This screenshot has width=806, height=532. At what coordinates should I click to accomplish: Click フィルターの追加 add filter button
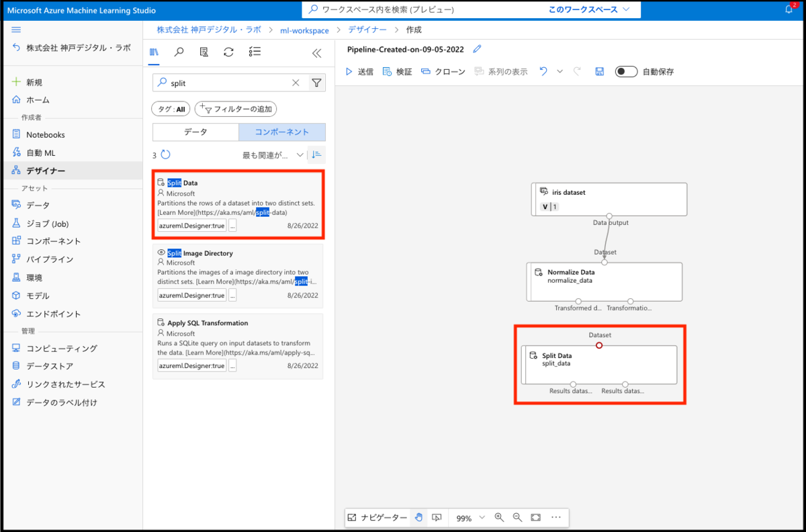click(x=236, y=109)
